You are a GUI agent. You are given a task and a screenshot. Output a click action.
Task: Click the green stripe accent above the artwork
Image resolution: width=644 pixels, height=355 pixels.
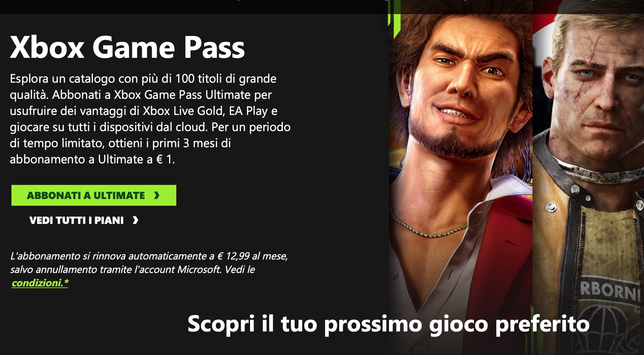(394, 25)
